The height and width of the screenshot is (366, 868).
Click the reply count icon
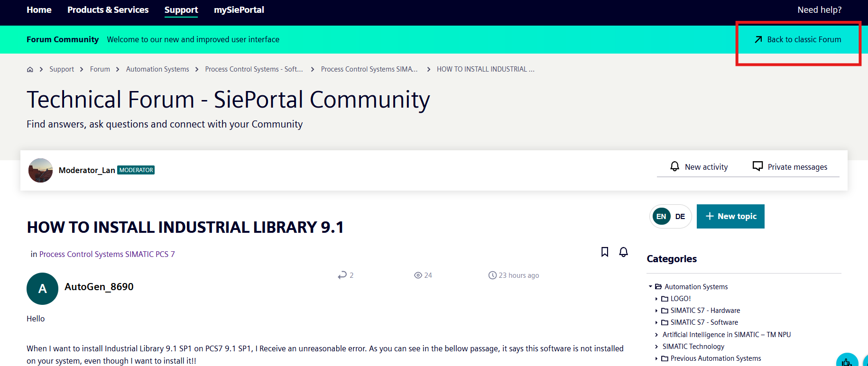342,275
